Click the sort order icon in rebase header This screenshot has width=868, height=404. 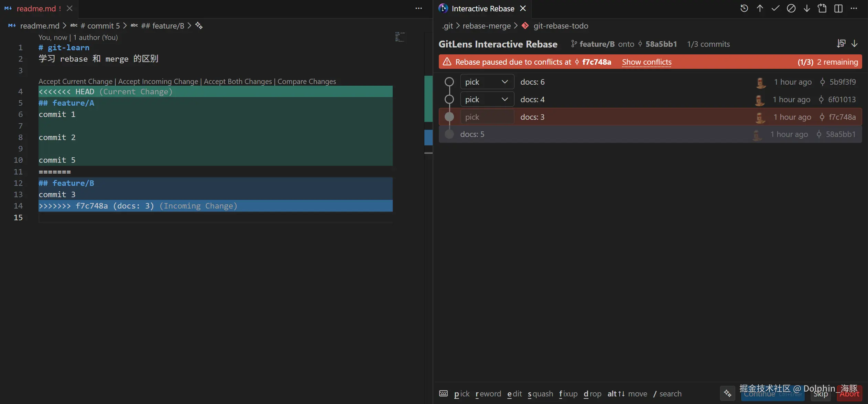tap(841, 44)
